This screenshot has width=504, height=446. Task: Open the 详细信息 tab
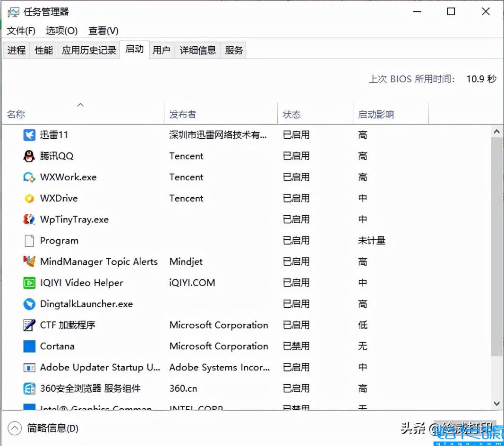pyautogui.click(x=197, y=50)
